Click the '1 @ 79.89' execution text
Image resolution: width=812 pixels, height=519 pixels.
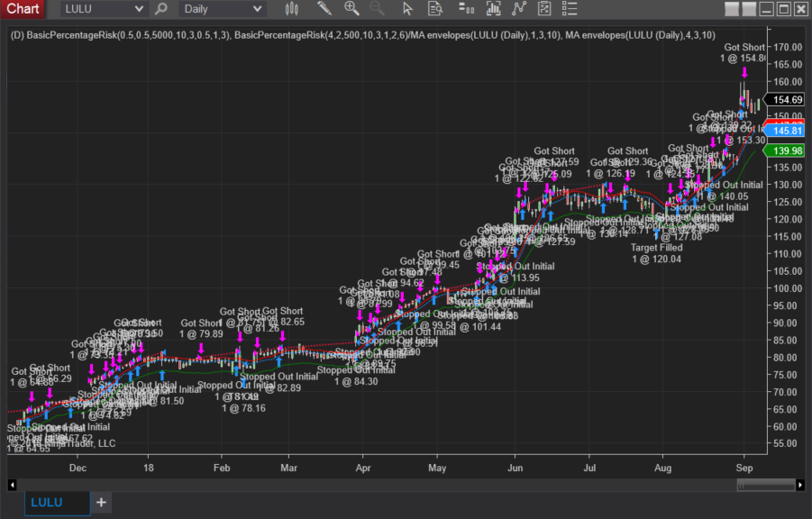(201, 334)
